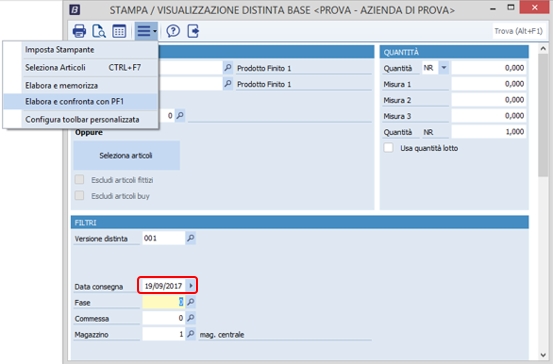Image resolution: width=553 pixels, height=364 pixels.
Task: Tick the Escludi articoli buy checkbox
Action: 79,195
